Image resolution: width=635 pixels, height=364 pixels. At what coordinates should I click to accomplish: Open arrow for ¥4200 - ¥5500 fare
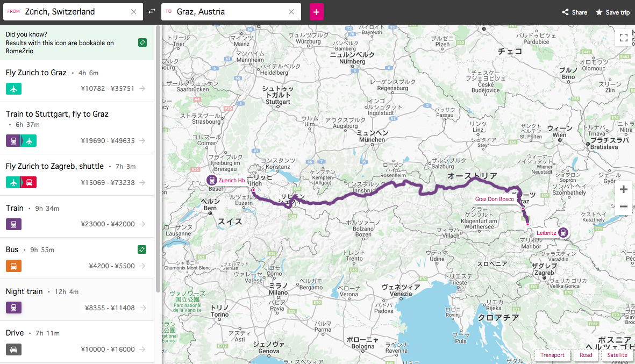(x=142, y=266)
